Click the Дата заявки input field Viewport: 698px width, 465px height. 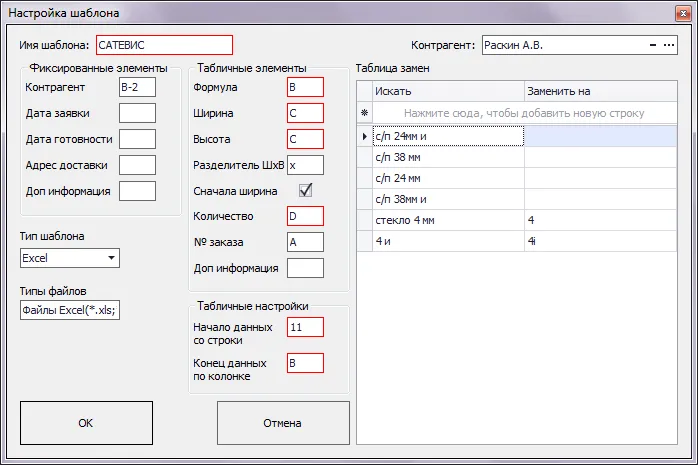138,113
